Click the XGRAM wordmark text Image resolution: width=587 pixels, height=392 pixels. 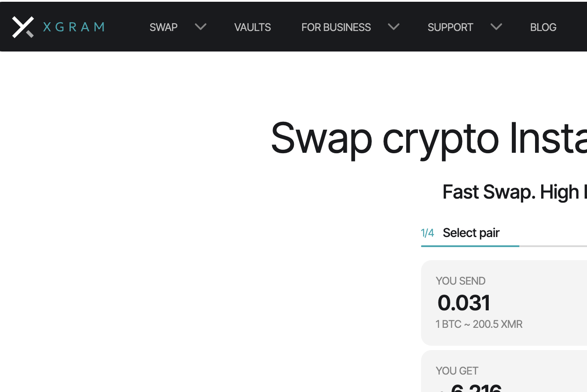74,27
